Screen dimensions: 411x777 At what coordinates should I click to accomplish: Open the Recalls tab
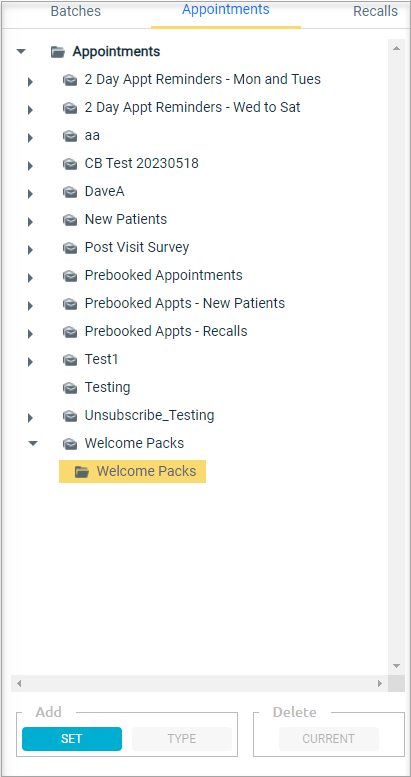[375, 11]
